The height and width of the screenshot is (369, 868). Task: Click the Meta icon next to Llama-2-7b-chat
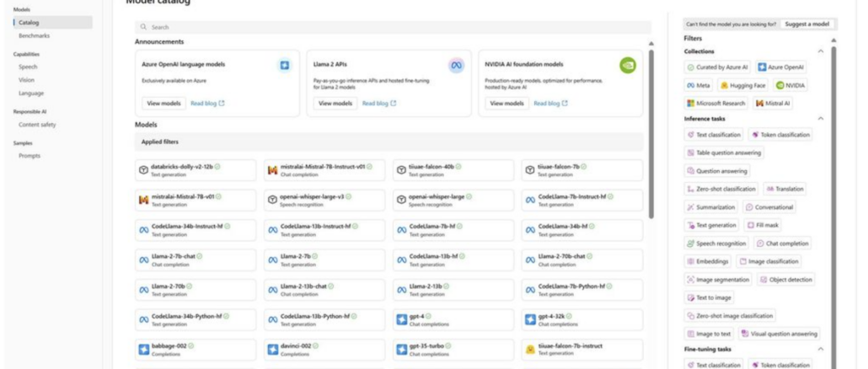point(143,259)
